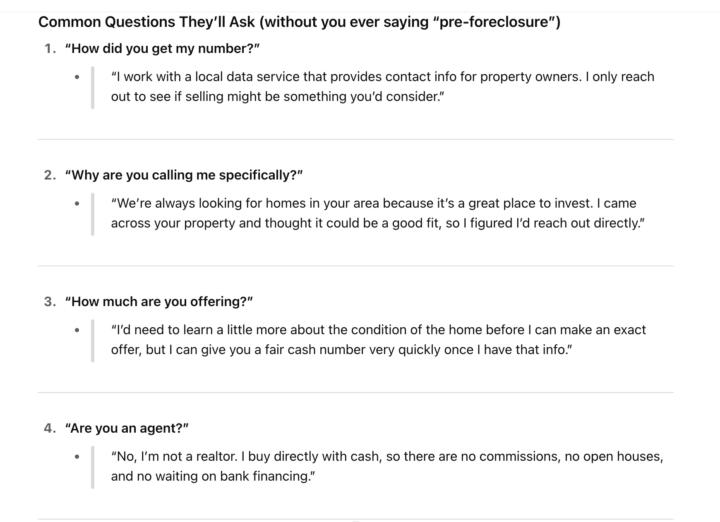This screenshot has width=720, height=522.
Task: Click the quote bar beside the "not a realtor" answer
Action: click(x=93, y=466)
